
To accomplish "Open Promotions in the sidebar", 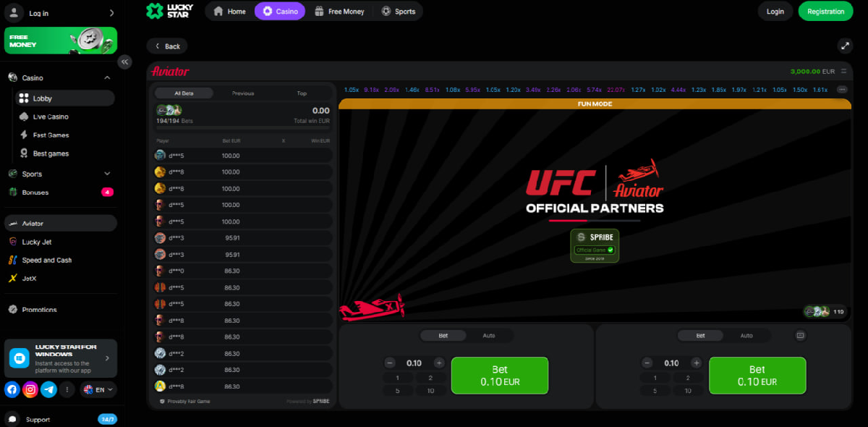I will click(61, 309).
